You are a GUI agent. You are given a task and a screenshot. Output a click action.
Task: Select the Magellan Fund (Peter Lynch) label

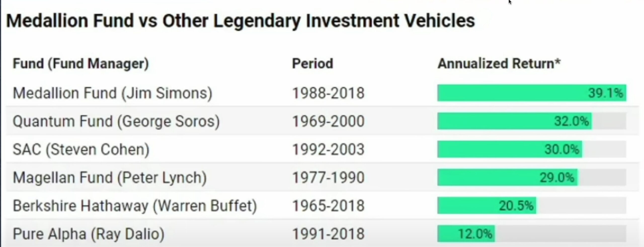110,178
